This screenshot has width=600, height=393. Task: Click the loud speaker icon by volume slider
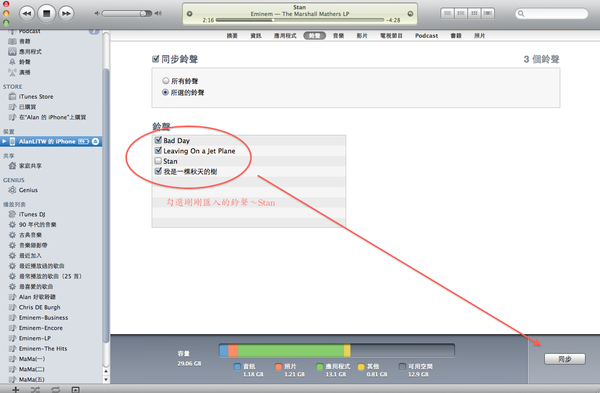[158, 13]
